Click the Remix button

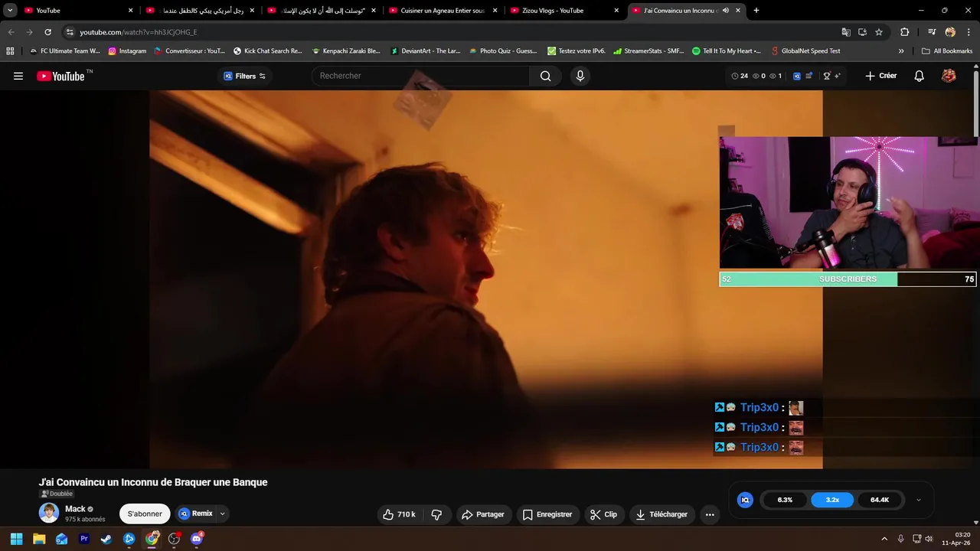tap(195, 514)
